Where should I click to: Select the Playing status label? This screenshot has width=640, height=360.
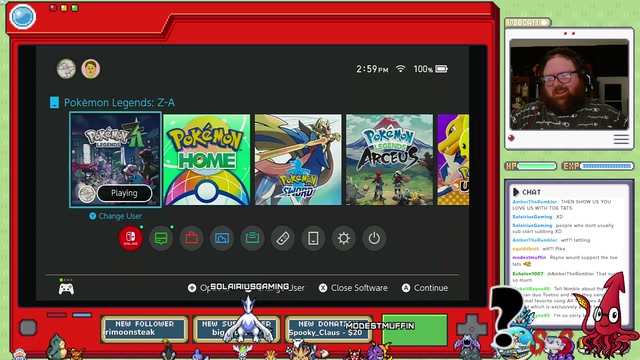point(124,193)
